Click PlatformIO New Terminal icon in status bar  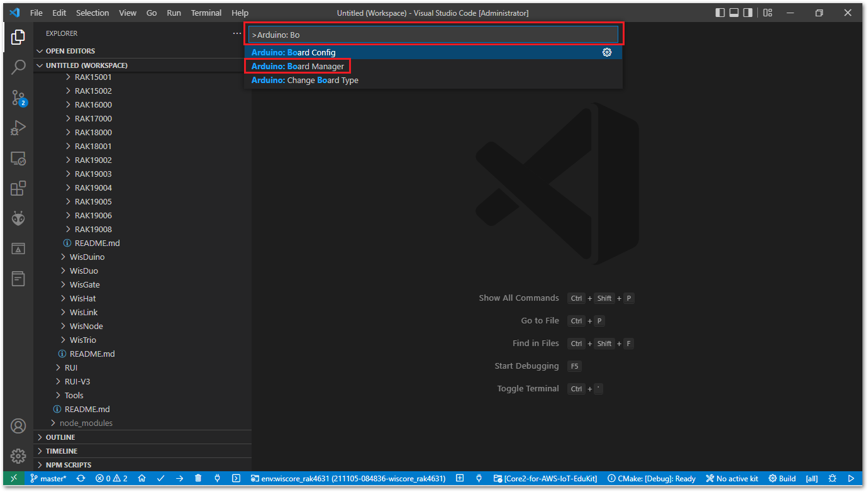click(x=236, y=478)
